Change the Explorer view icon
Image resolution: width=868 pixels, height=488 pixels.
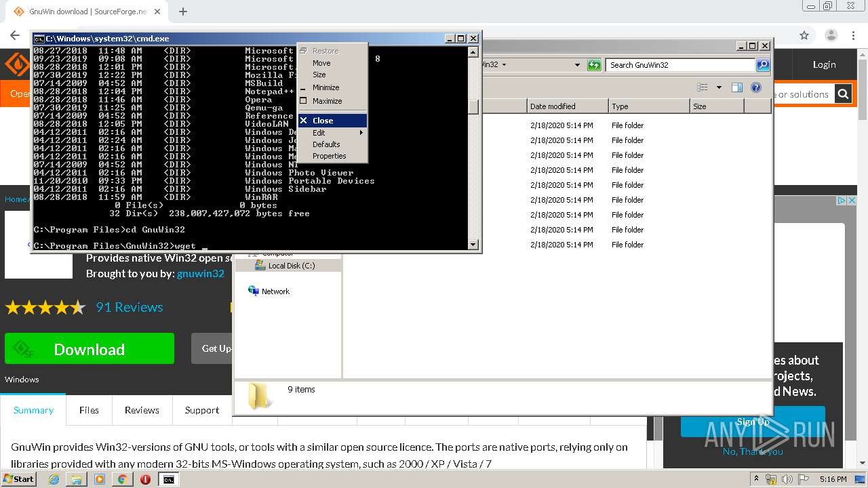point(703,87)
